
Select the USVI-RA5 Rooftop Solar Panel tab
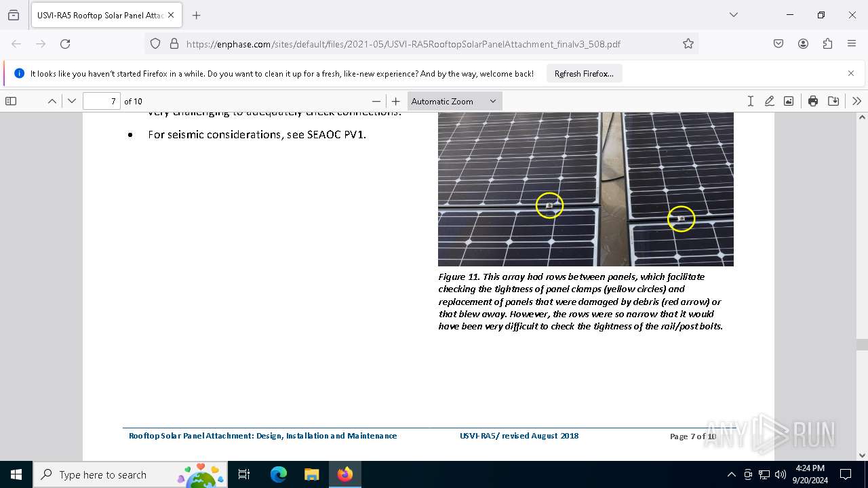[x=99, y=15]
